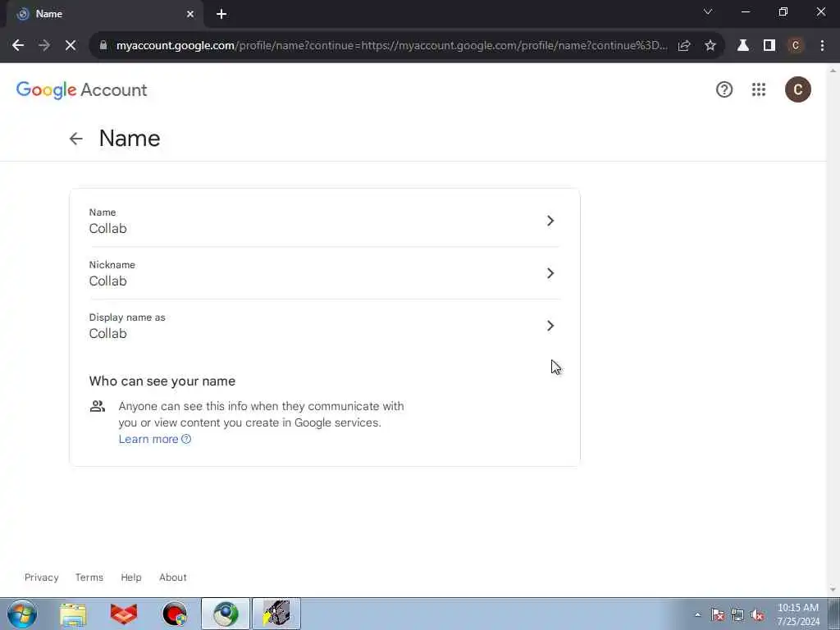840x630 pixels.
Task: Open Google Account help question mark icon
Action: pyautogui.click(x=724, y=89)
